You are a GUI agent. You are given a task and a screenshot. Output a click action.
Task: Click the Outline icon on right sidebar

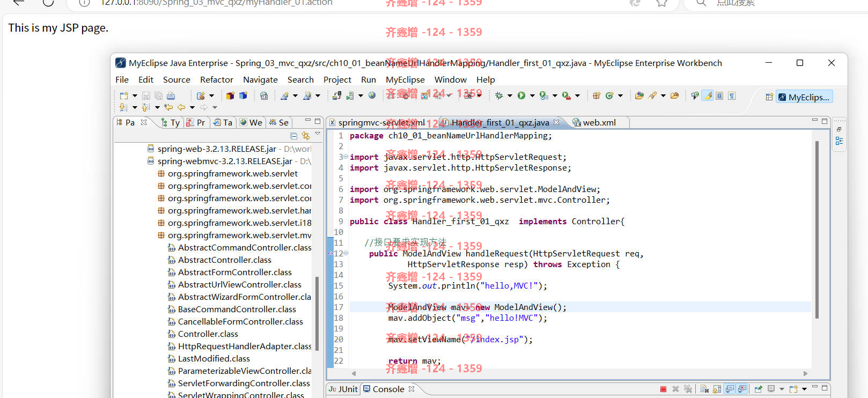click(839, 141)
